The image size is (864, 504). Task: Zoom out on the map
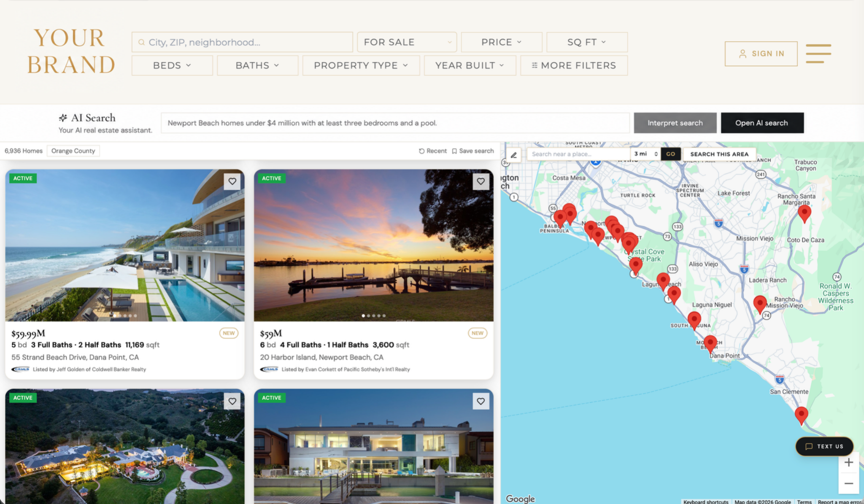pyautogui.click(x=849, y=483)
